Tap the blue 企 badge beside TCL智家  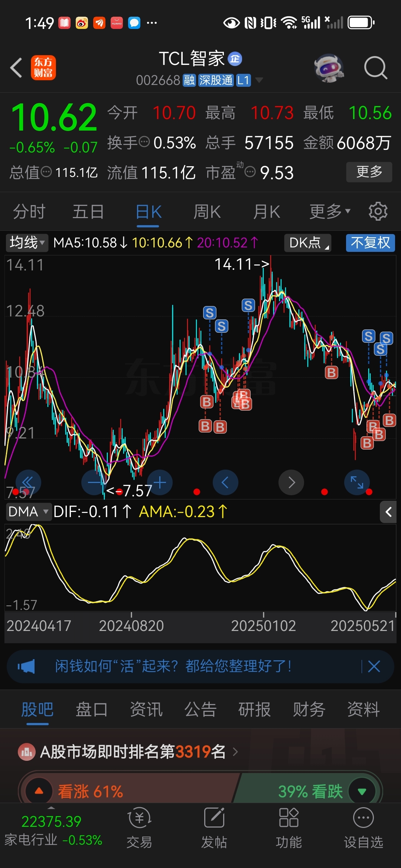[x=235, y=59]
